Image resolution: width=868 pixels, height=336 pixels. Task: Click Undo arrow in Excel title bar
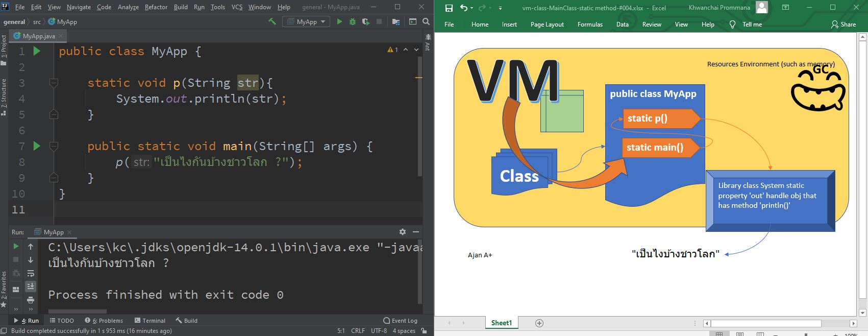coord(463,8)
